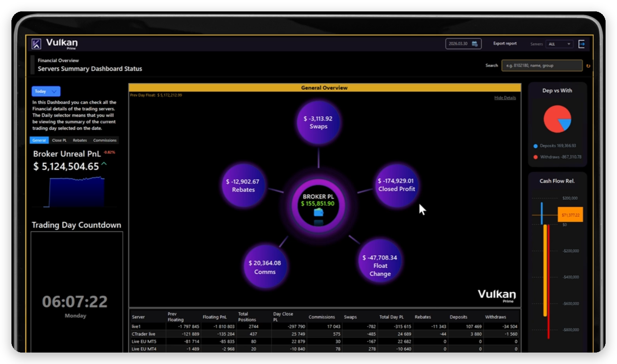Select the Closed Profit bubble

coord(396,185)
